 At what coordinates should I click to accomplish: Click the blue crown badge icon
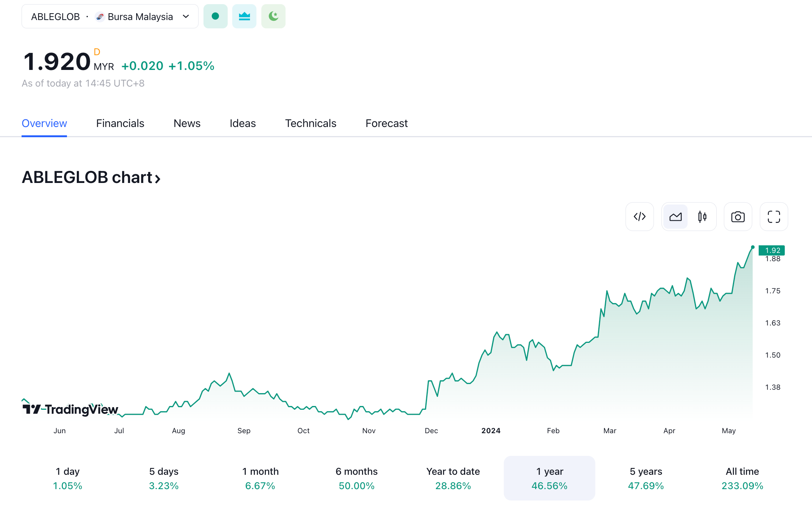(244, 16)
